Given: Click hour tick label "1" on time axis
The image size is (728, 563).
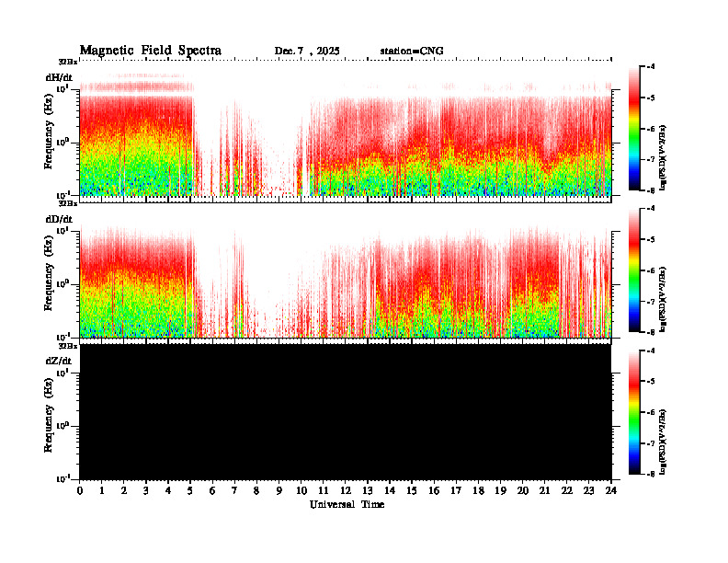Looking at the screenshot, I should coord(102,490).
